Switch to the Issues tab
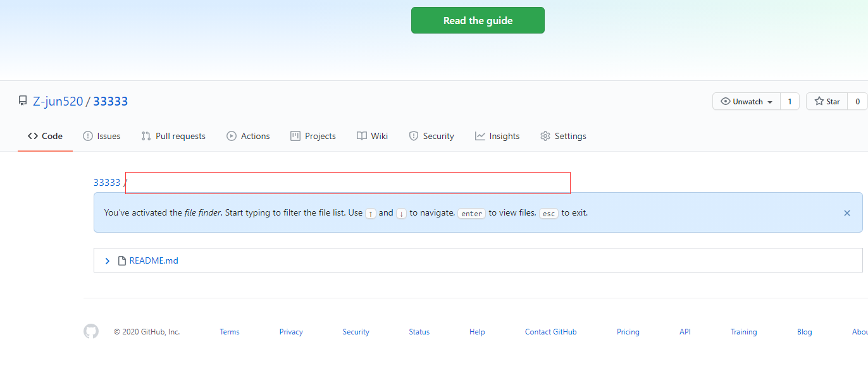868x373 pixels. (102, 136)
